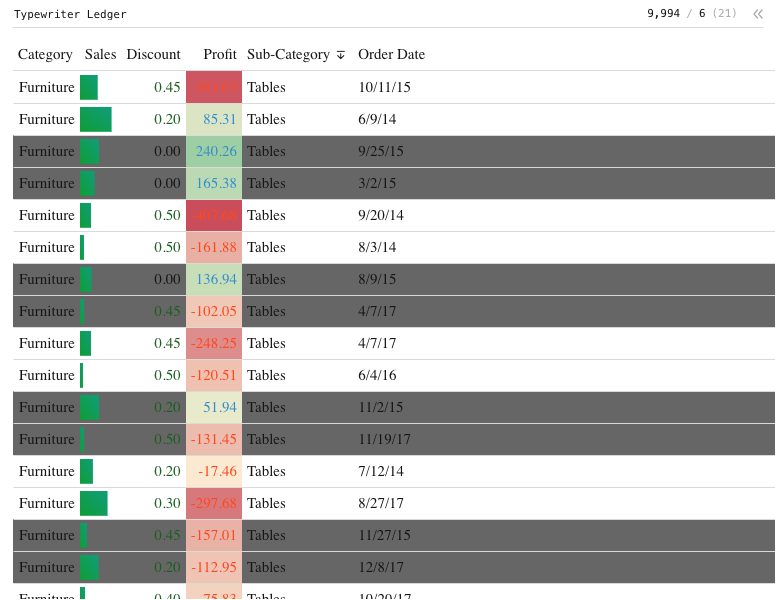The height and width of the screenshot is (600, 776).
Task: Click the order date 9/20/14
Action: tap(381, 215)
